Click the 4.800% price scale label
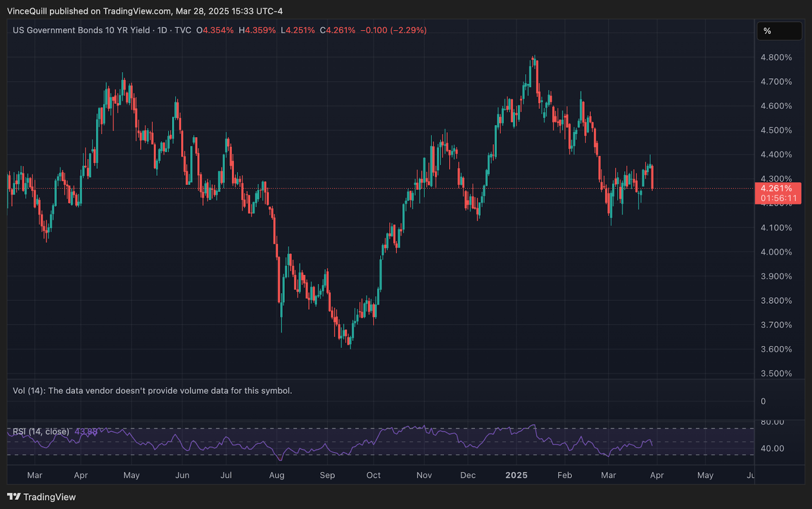Screen dimensions: 812x509 pos(776,57)
